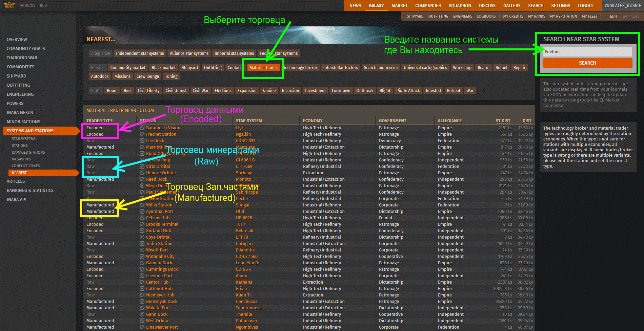Click station icon next to Coye Orbital
The width and height of the screenshot is (644, 331).
[142, 237]
